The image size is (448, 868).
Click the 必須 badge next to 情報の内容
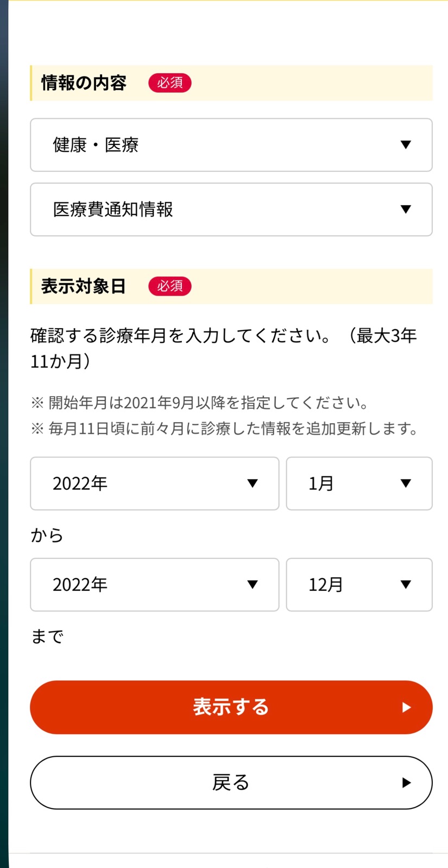pyautogui.click(x=170, y=82)
